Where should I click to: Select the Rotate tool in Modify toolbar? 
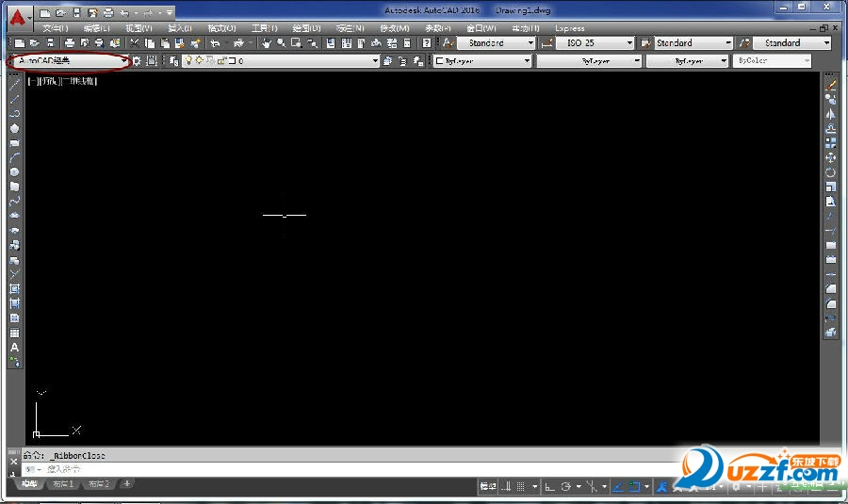tap(831, 172)
